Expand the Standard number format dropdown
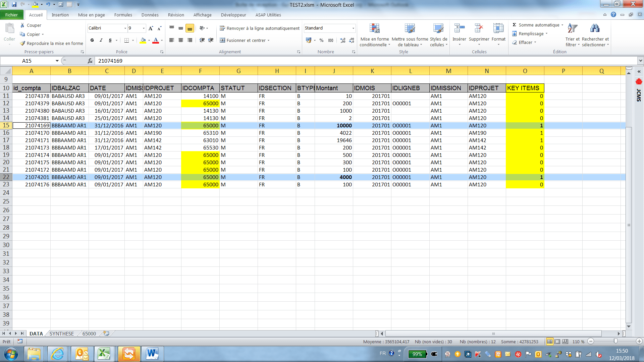The width and height of the screenshot is (644, 362). (x=353, y=28)
